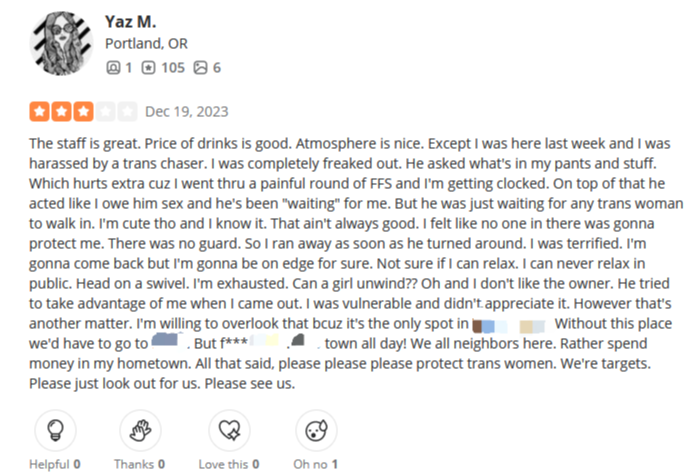Image resolution: width=697 pixels, height=473 pixels.
Task: Click the Oh no 1 label
Action: pos(315,465)
